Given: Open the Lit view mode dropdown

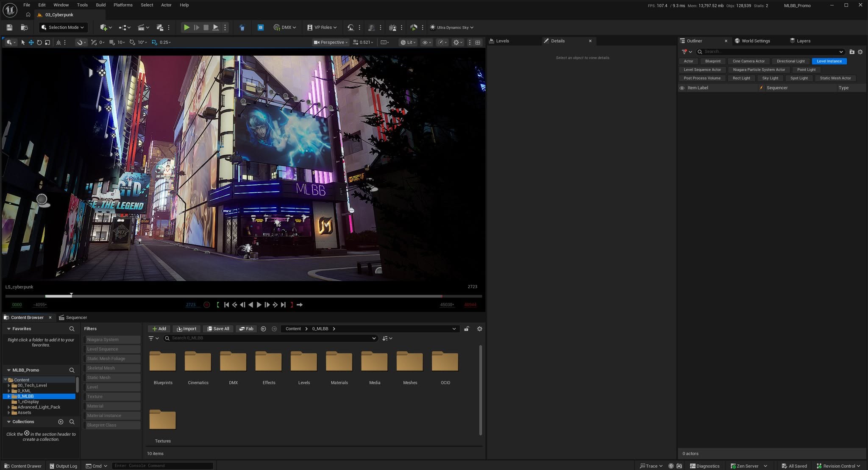Looking at the screenshot, I should pos(408,42).
